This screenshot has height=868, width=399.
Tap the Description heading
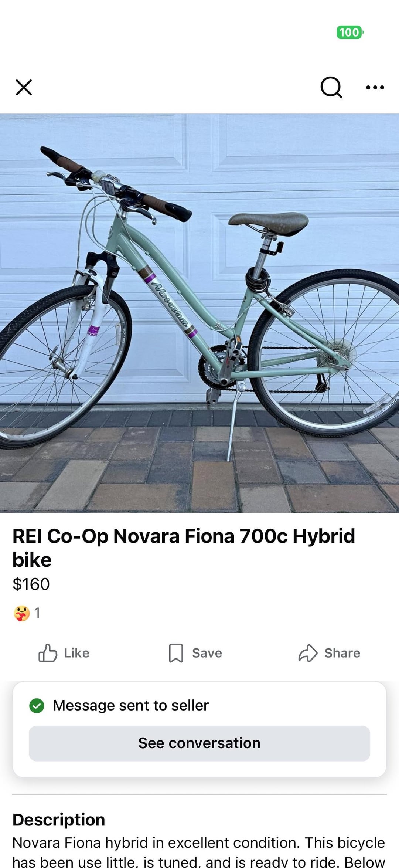[x=59, y=820]
